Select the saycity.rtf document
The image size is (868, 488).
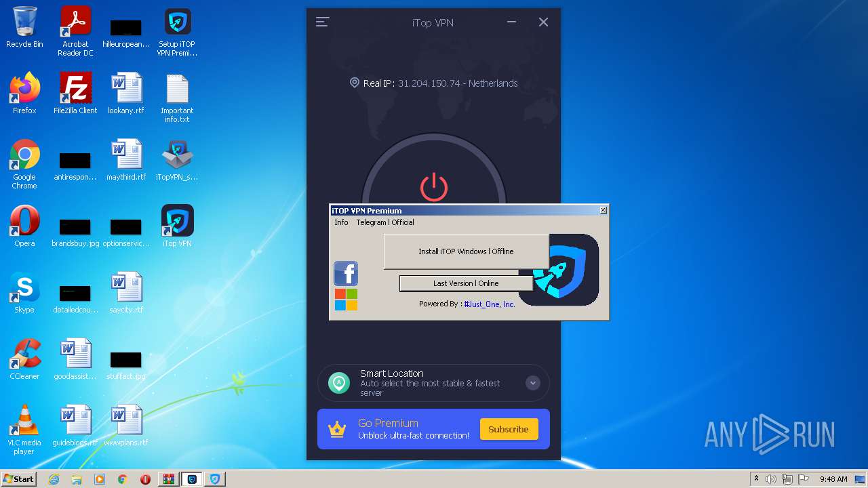(126, 293)
